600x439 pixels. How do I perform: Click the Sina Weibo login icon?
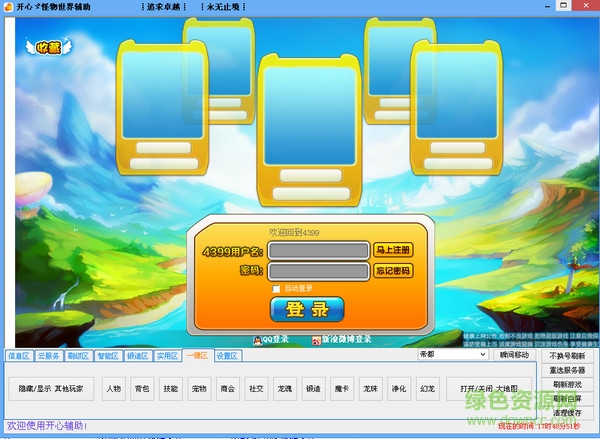316,340
